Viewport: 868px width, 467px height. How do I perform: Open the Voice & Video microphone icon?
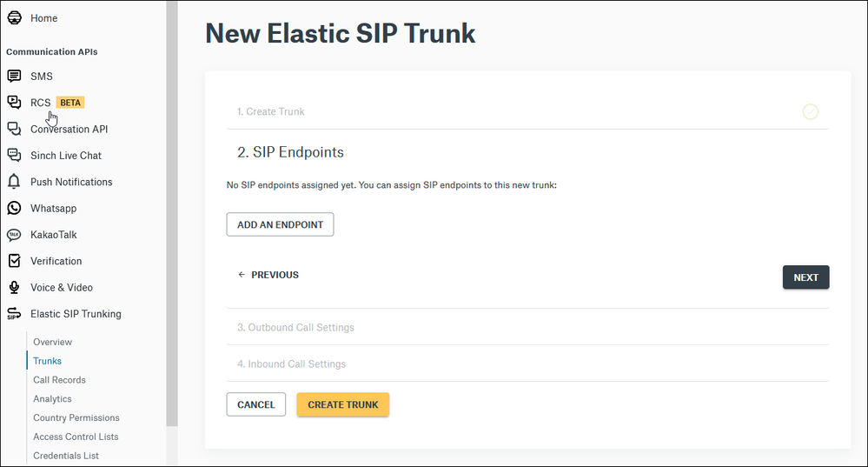point(15,288)
